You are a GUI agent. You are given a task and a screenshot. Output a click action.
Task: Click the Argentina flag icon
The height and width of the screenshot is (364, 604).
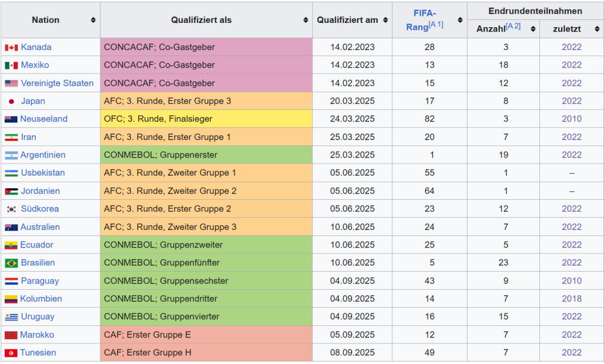click(x=11, y=155)
